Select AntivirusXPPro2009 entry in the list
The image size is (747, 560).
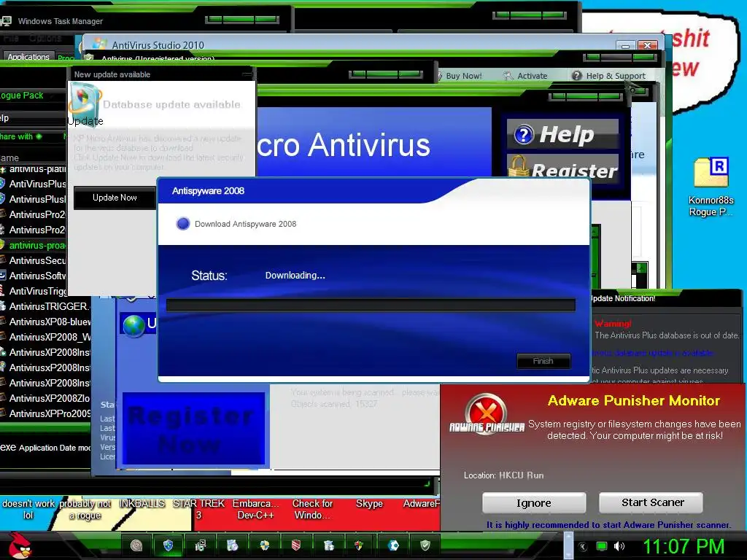[45, 413]
